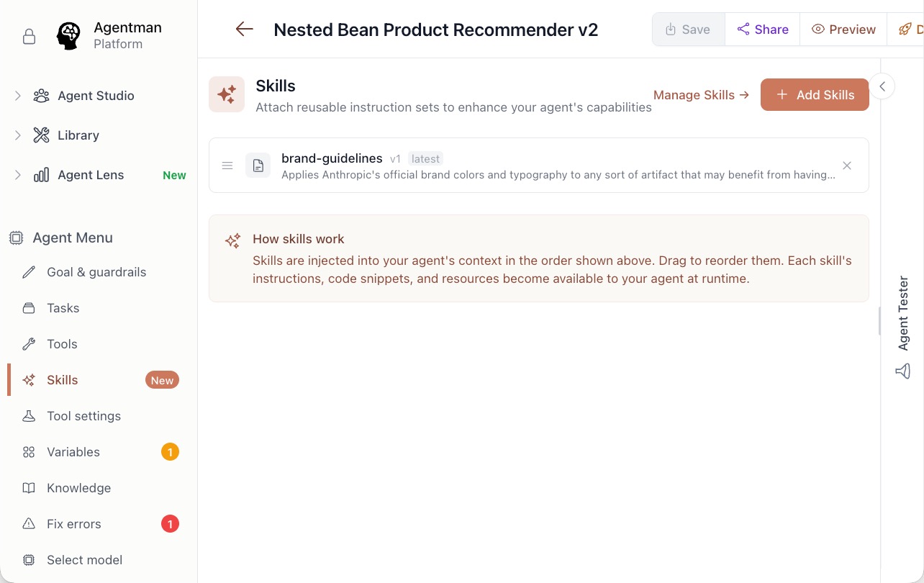This screenshot has height=583, width=924.
Task: Follow the Manage Skills link
Action: click(x=701, y=95)
